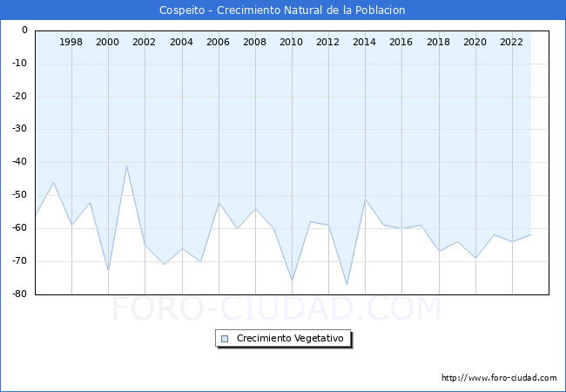Select the 2010 dip data point
Image resolution: width=566 pixels, height=392 pixels.
[x=292, y=281]
